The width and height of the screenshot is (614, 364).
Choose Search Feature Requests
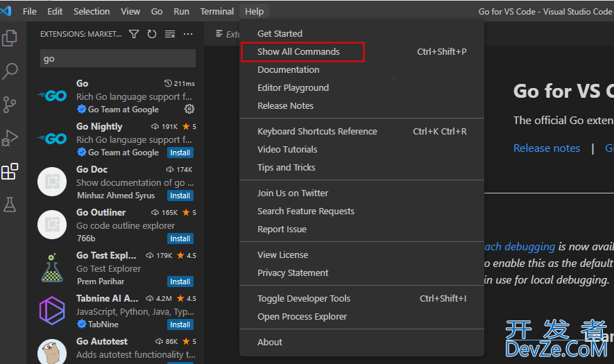[361, 211]
